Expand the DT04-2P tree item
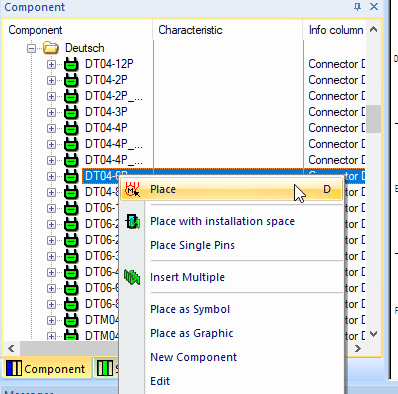The height and width of the screenshot is (394, 398). [51, 80]
